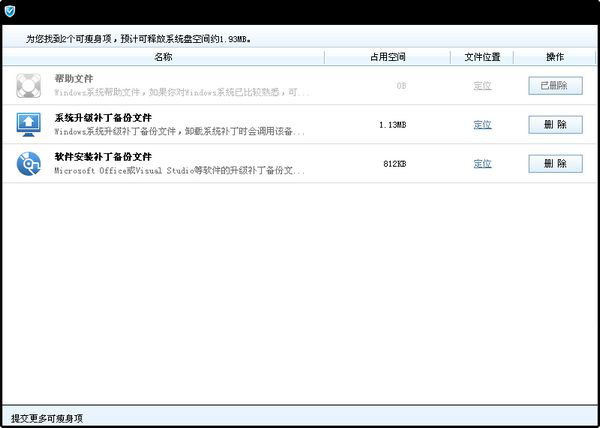The height and width of the screenshot is (428, 600).
Task: Click the 812KB size value
Action: click(x=394, y=163)
